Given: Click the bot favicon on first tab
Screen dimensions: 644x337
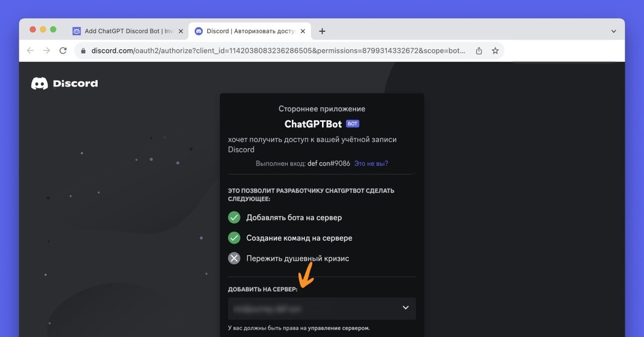Looking at the screenshot, I should tap(77, 31).
